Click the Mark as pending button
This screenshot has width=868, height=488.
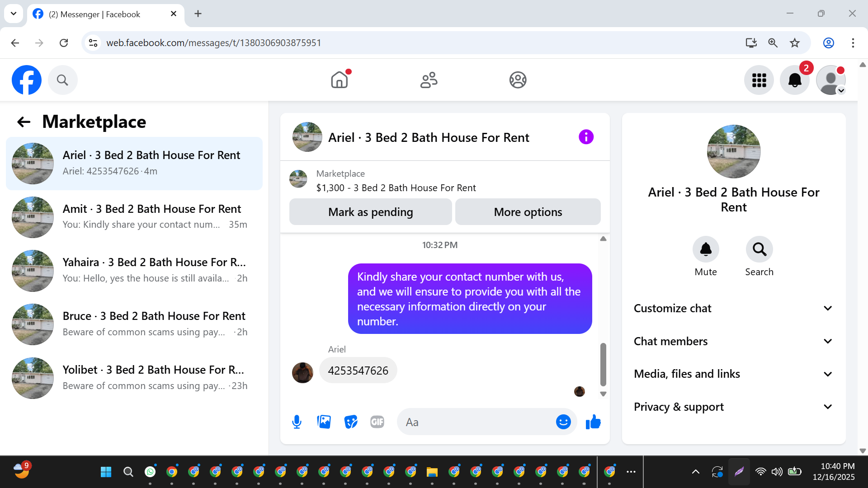pyautogui.click(x=371, y=212)
